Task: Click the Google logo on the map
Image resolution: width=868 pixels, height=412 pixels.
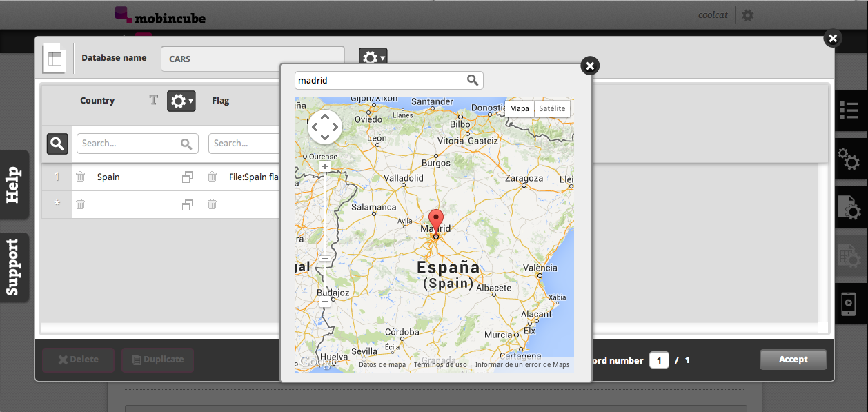Action: (x=318, y=362)
